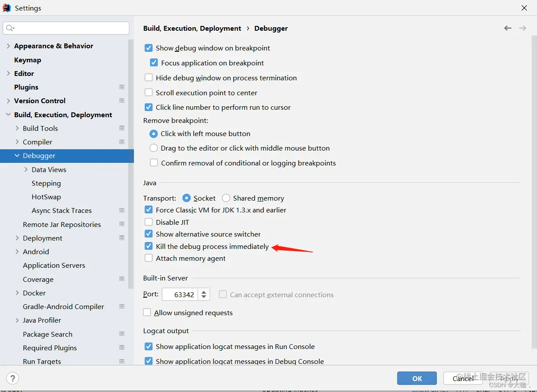Toggle Show alternative source switcher
This screenshot has width=537, height=392.
[148, 234]
